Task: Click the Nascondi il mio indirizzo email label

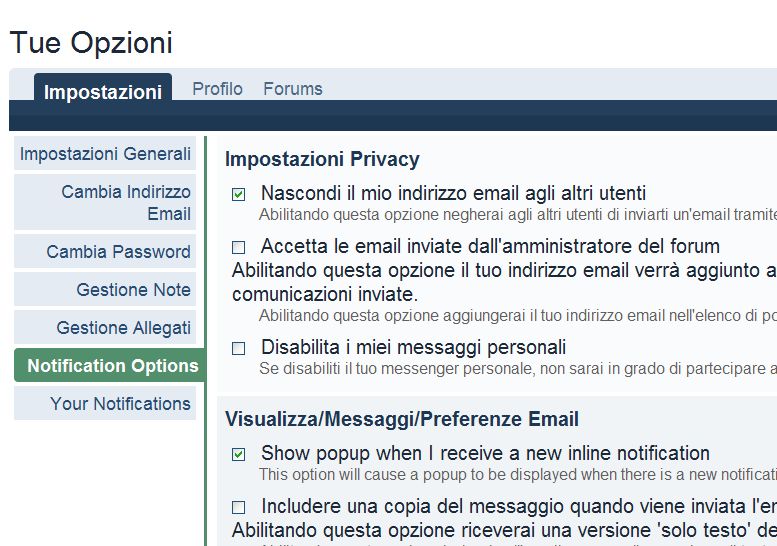Action: point(453,193)
